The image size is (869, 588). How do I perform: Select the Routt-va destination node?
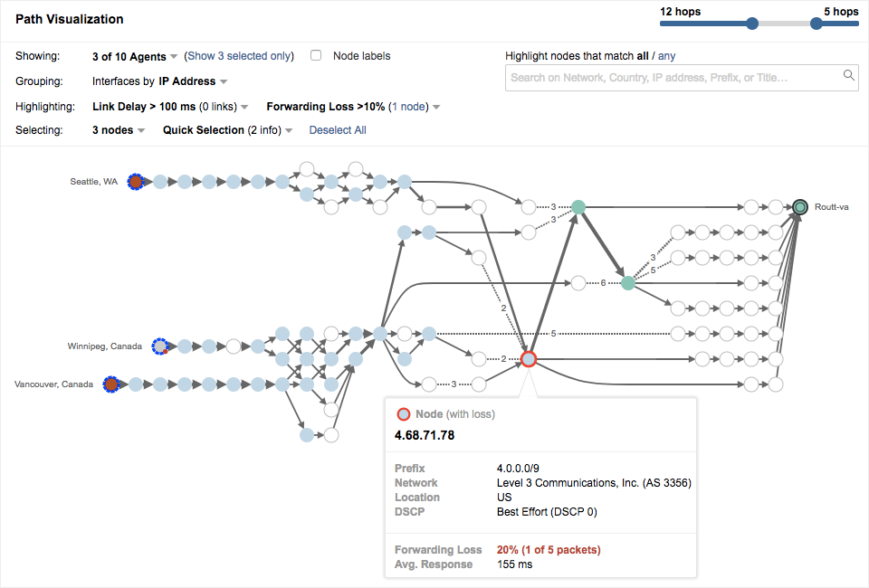[800, 207]
